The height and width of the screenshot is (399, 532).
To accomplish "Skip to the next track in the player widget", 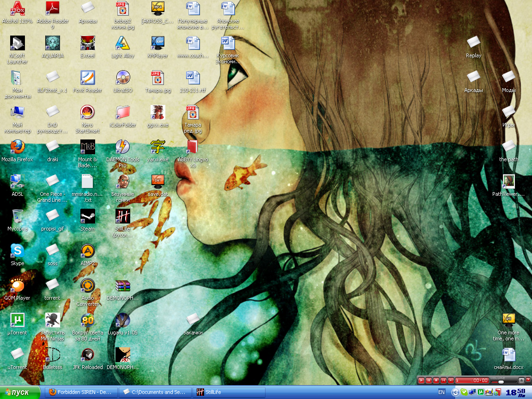I will (x=451, y=381).
